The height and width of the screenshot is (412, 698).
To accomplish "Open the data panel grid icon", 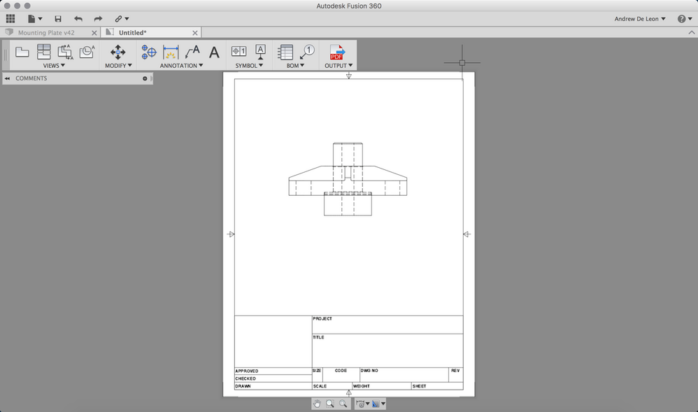I will click(x=11, y=18).
